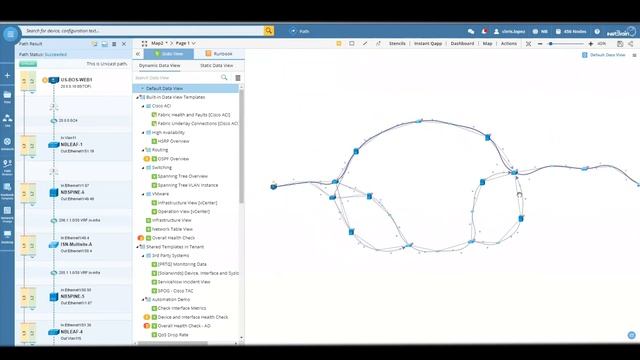Image resolution: width=640 pixels, height=360 pixels.
Task: Open the Map2 dropdown
Action: coord(160,43)
